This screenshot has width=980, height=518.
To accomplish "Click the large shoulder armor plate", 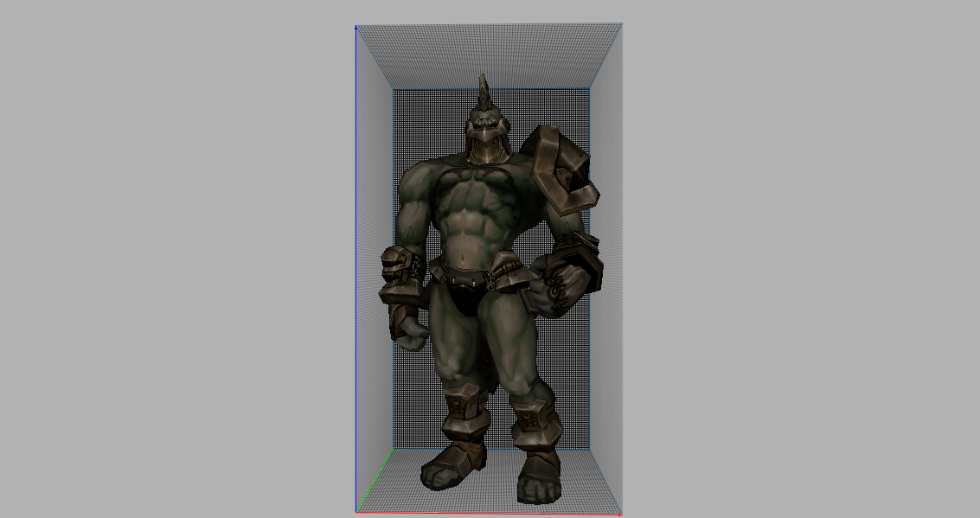I will coord(560,169).
